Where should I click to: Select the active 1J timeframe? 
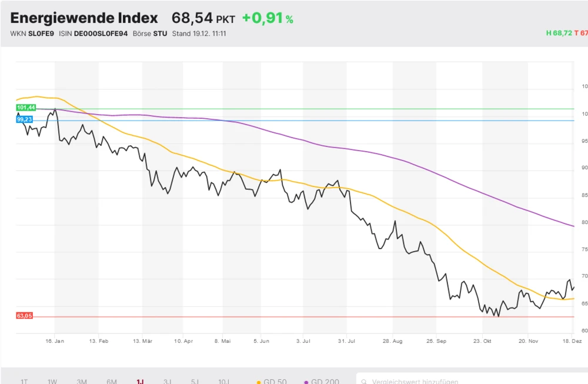139,381
